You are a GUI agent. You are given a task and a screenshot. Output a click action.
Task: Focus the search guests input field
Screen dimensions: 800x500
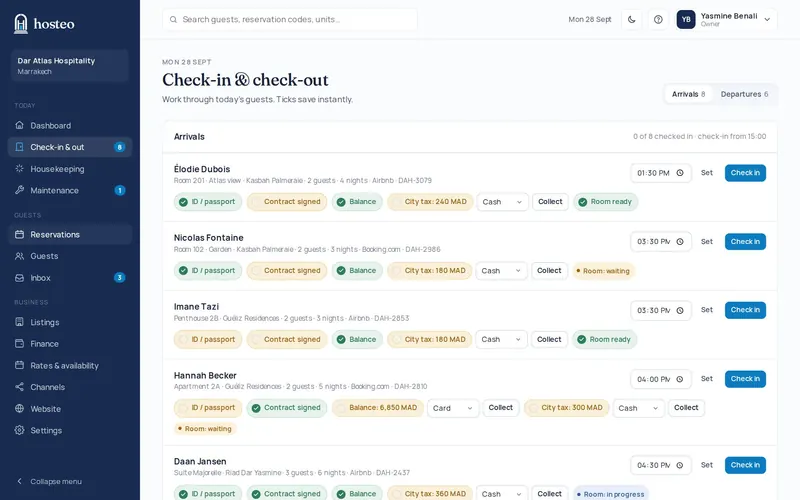coord(290,19)
